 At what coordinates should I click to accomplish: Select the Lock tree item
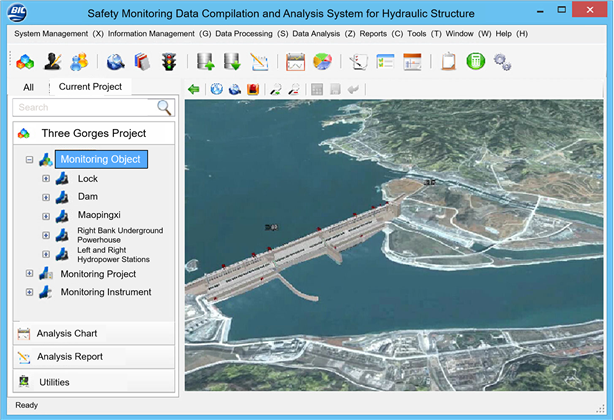(x=88, y=178)
